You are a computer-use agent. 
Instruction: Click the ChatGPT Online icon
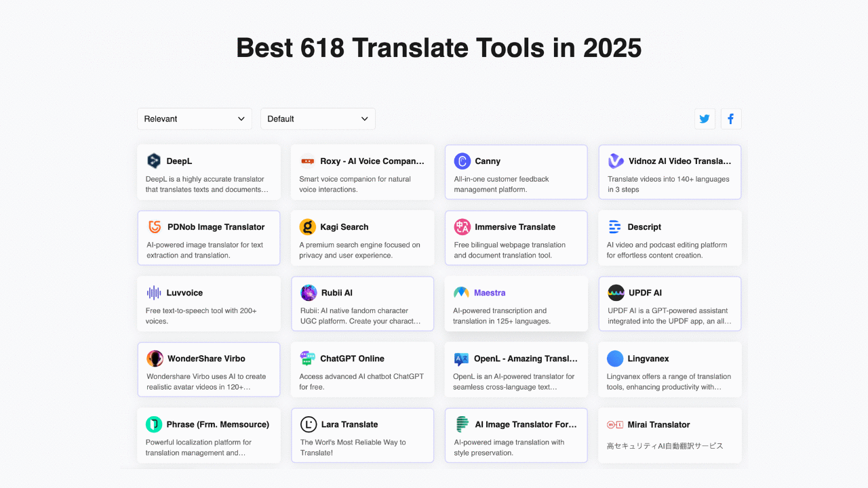(308, 359)
